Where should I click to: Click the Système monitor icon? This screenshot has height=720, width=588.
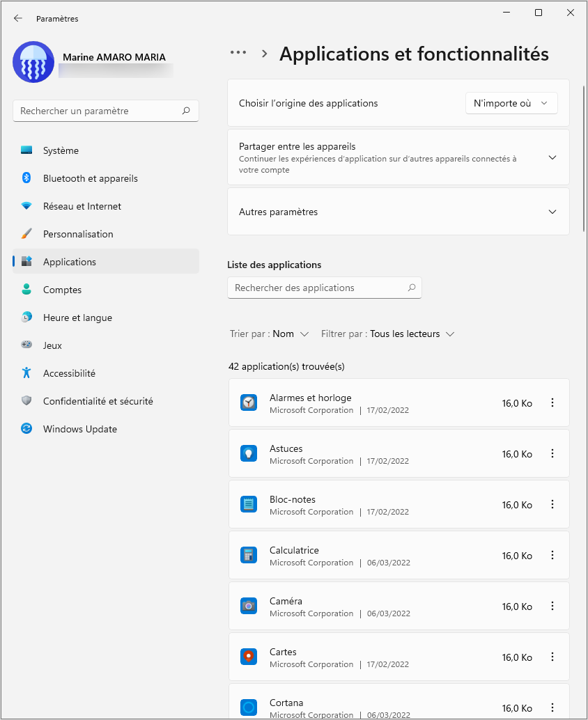pos(26,150)
